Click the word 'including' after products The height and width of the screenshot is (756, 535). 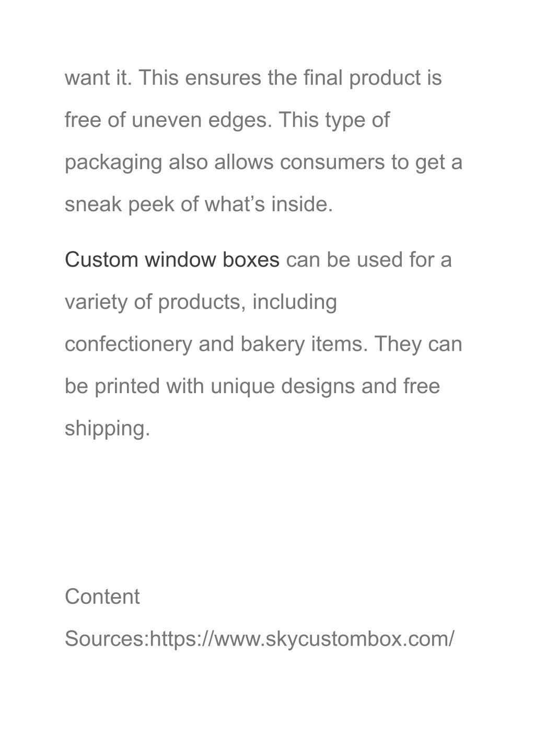295,302
